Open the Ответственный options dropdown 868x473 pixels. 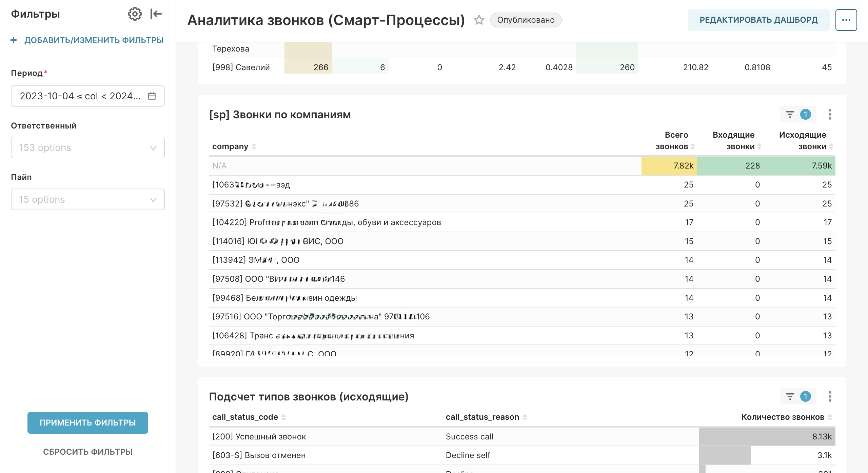(x=87, y=147)
